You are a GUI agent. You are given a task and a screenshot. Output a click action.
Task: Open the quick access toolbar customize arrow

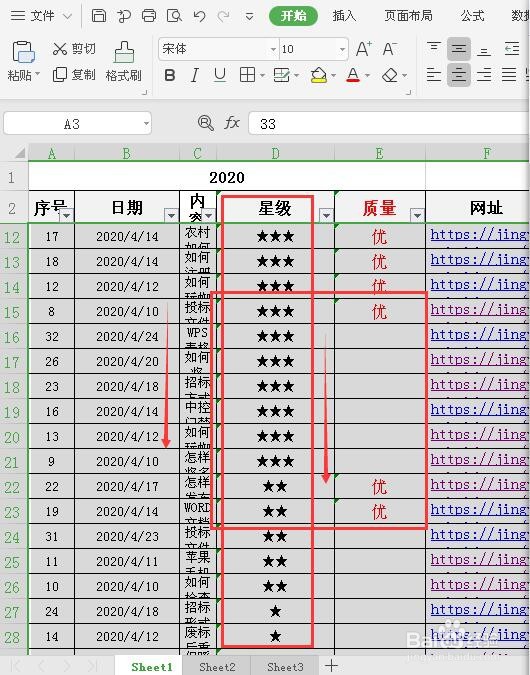(249, 17)
